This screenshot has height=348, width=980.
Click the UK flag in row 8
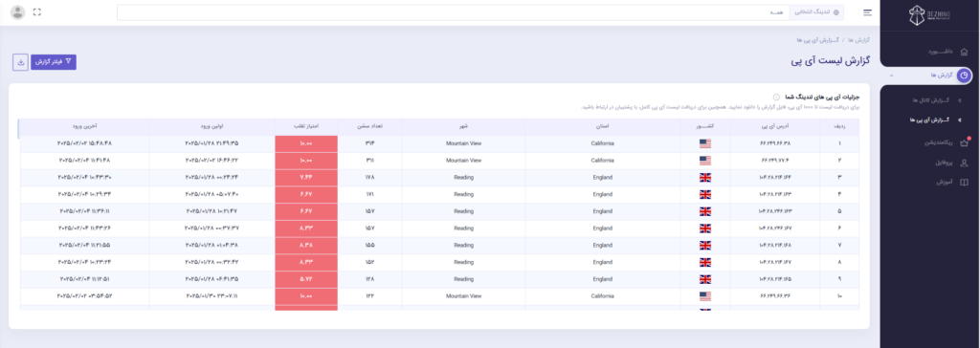(x=705, y=262)
